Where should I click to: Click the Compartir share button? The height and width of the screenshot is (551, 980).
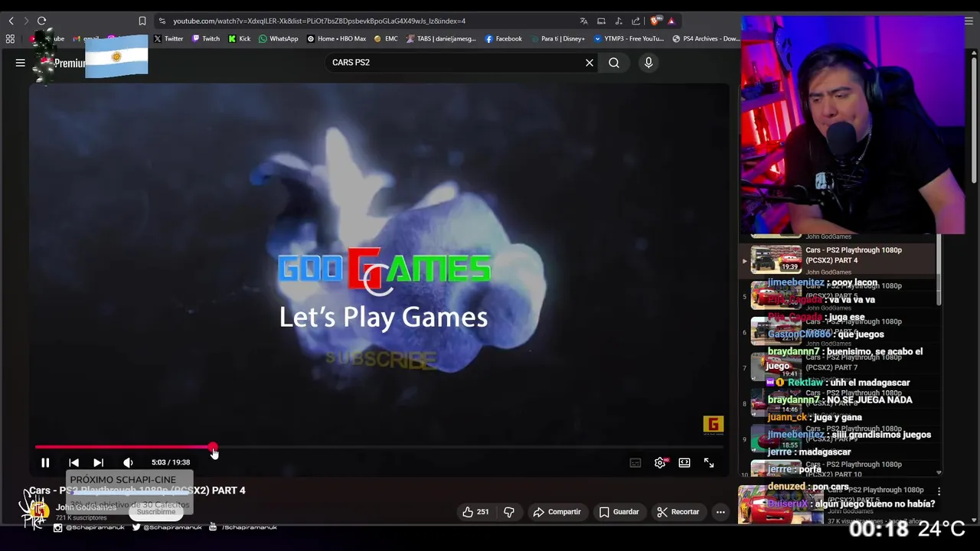pyautogui.click(x=557, y=512)
